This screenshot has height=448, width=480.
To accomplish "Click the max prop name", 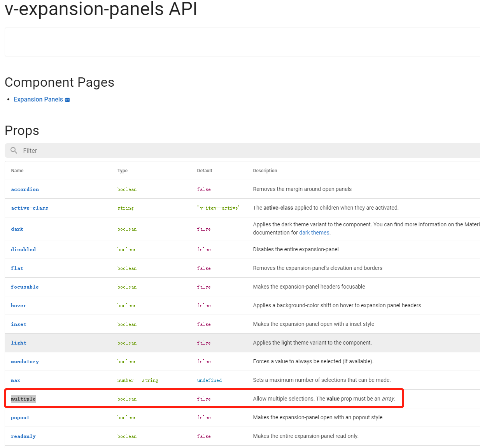I will pos(16,380).
